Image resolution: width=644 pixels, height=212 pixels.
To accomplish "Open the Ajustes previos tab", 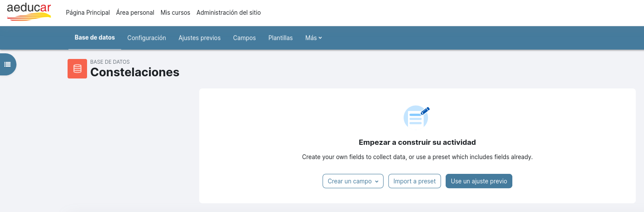I will (x=200, y=38).
